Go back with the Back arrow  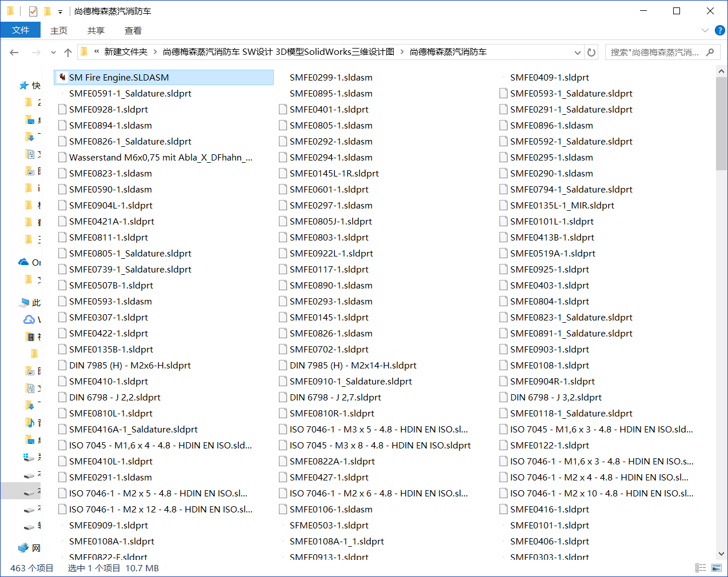14,53
